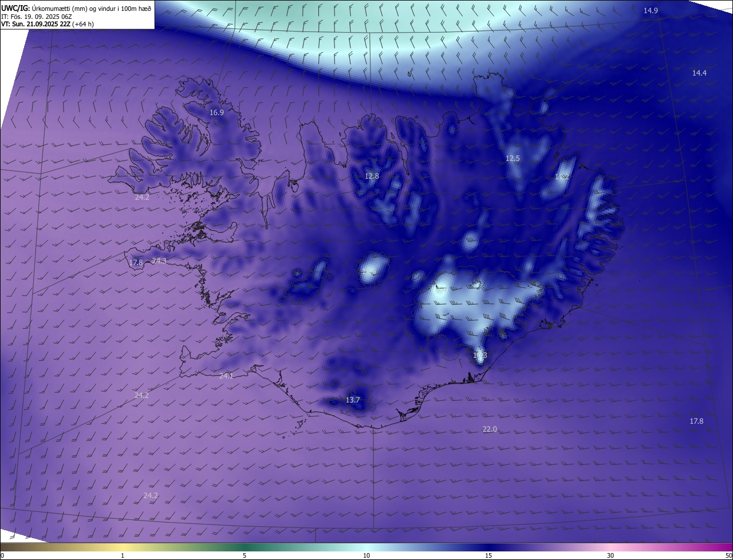Click the 12.8 value on the map
The height and width of the screenshot is (560, 733).
pyautogui.click(x=372, y=176)
